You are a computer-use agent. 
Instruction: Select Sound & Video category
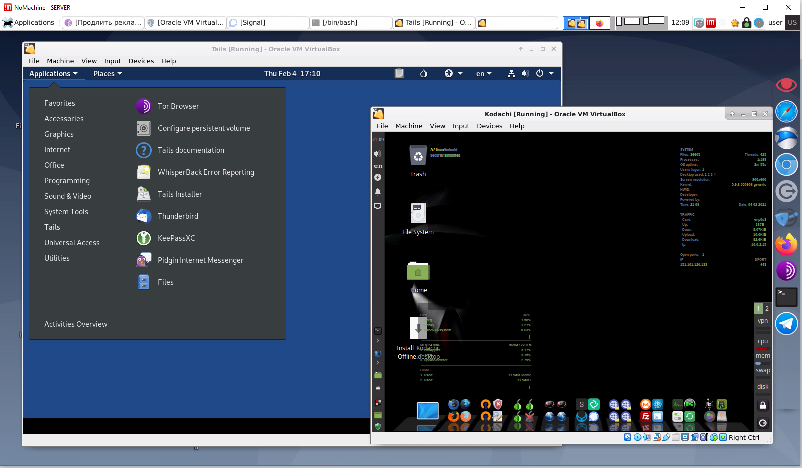(x=68, y=196)
